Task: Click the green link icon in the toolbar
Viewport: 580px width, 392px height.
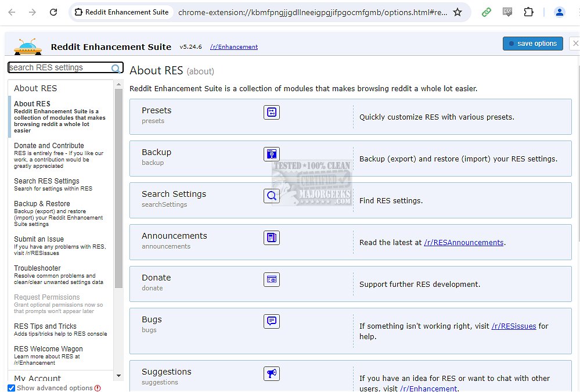Action: click(486, 12)
